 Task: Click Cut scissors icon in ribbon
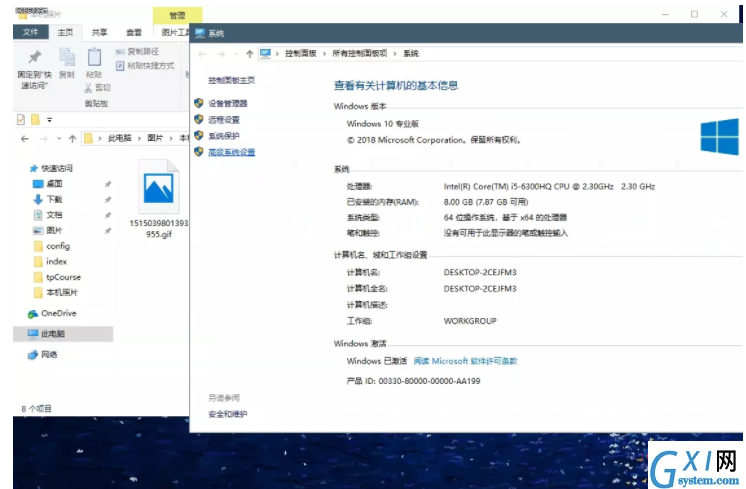click(x=88, y=88)
